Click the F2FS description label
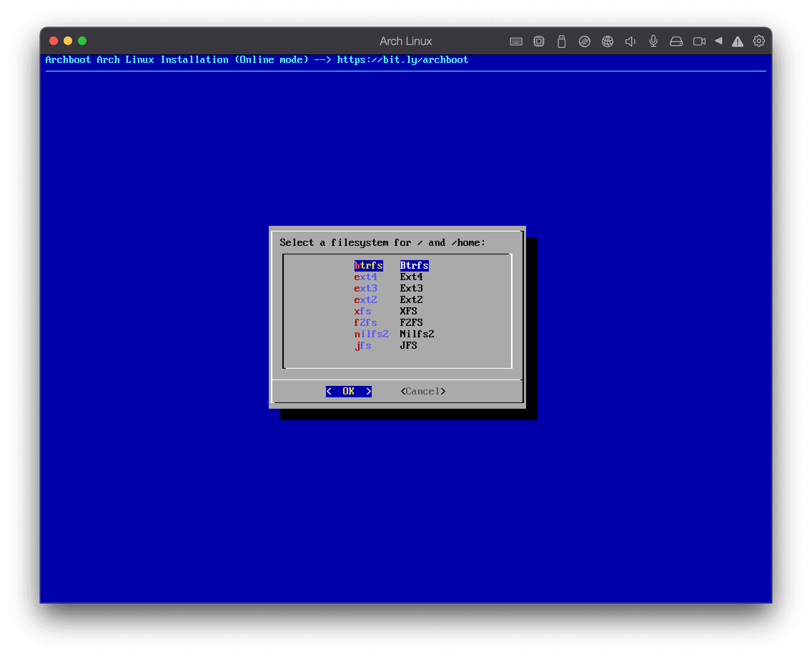Image resolution: width=812 pixels, height=656 pixels. pos(411,323)
